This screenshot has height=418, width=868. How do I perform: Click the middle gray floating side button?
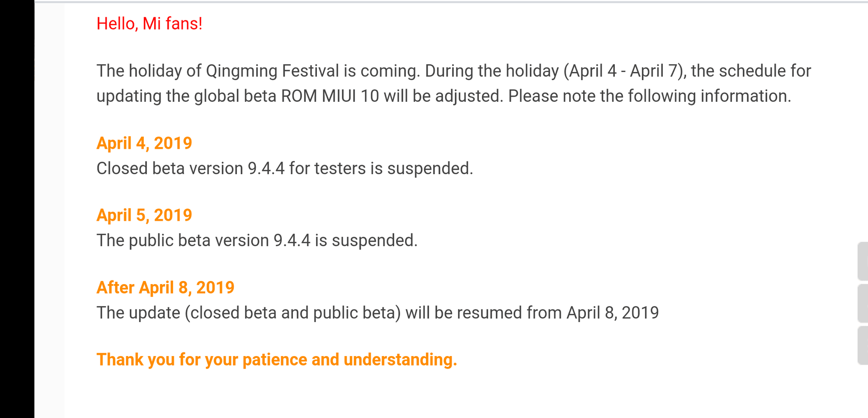(x=863, y=303)
